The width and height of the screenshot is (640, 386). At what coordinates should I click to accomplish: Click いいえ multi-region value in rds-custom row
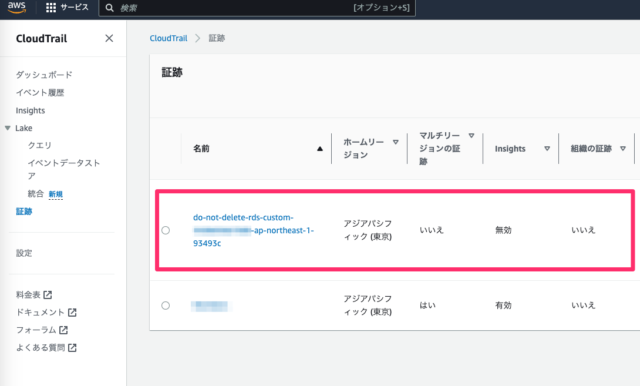tap(431, 230)
